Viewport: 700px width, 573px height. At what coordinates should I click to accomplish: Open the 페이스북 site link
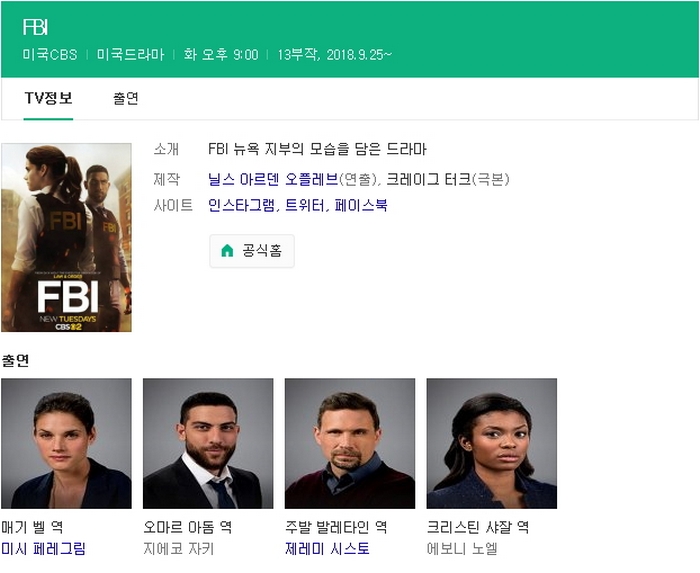click(x=361, y=205)
